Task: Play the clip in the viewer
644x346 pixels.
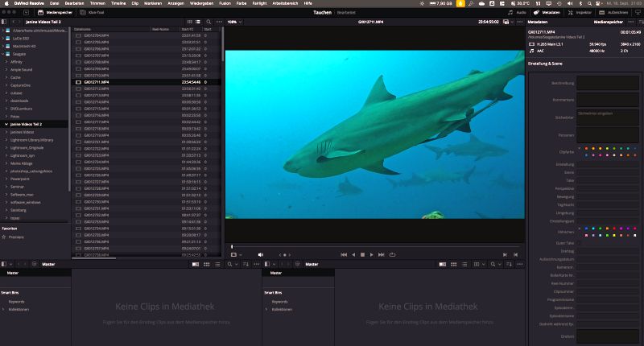Action: pyautogui.click(x=371, y=255)
